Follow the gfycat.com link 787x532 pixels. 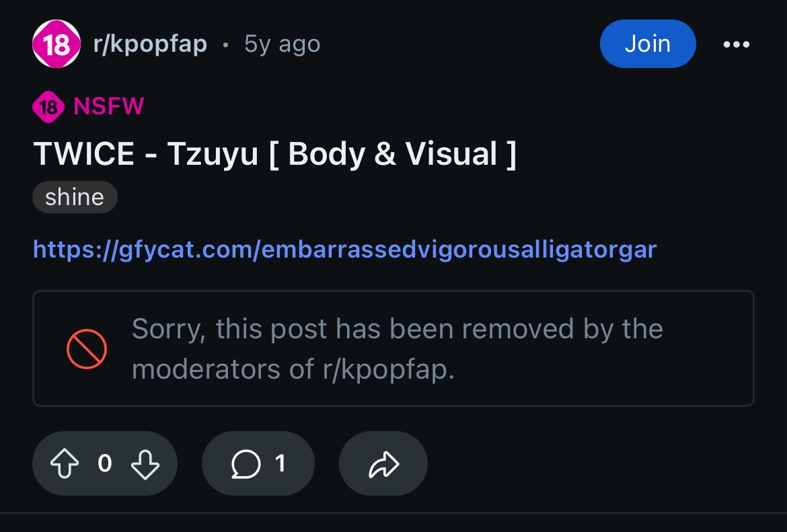345,250
